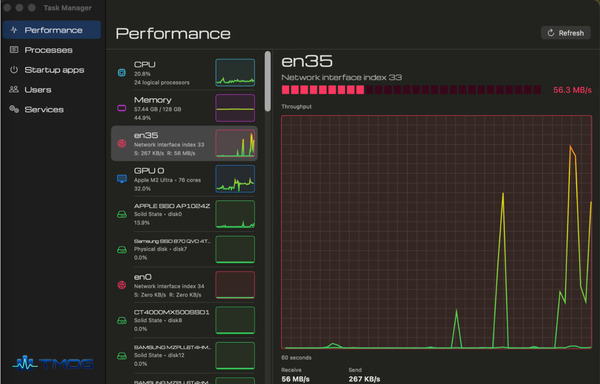Click the disk8 drive icon
Screen dimensions: 600x384
[122, 321]
